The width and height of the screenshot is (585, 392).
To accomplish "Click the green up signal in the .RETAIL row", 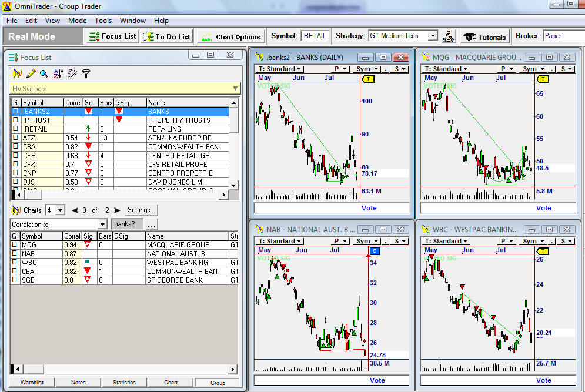I will tap(88, 129).
